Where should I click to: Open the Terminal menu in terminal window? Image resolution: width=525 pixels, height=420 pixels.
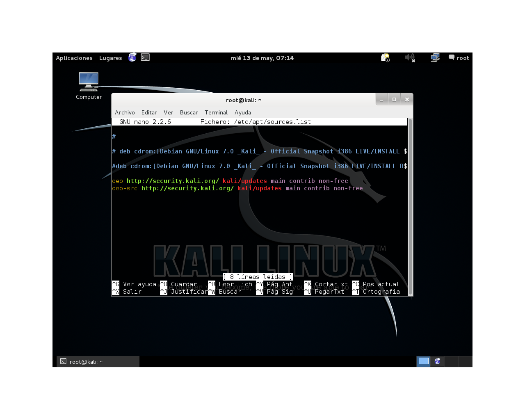(216, 112)
